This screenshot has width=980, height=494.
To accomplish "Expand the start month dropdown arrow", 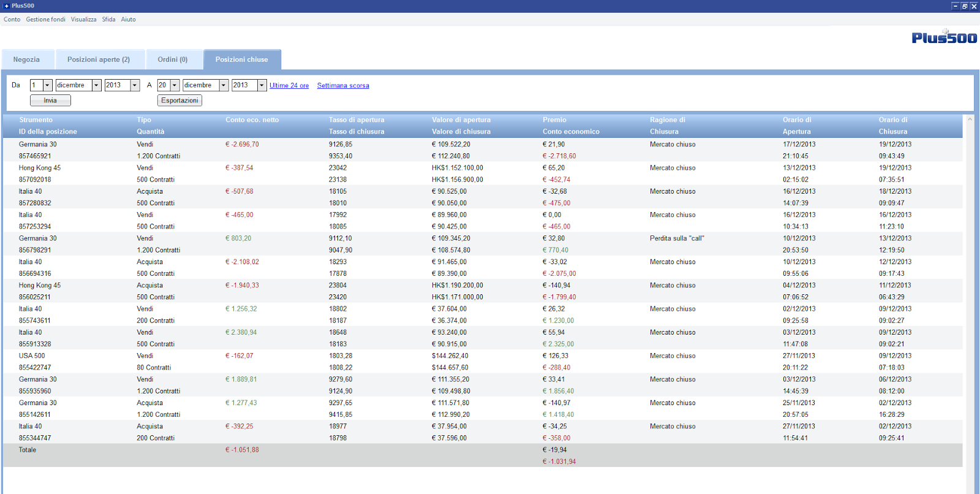I will click(96, 85).
